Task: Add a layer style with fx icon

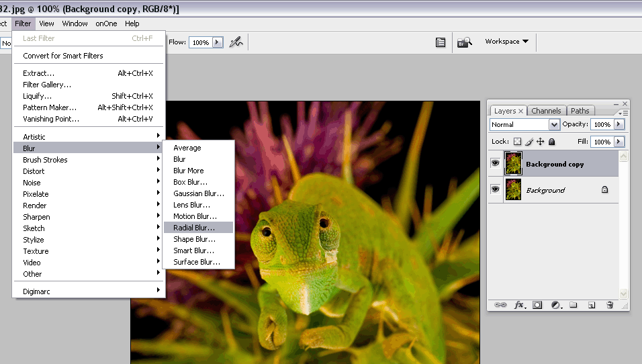Action: (519, 304)
